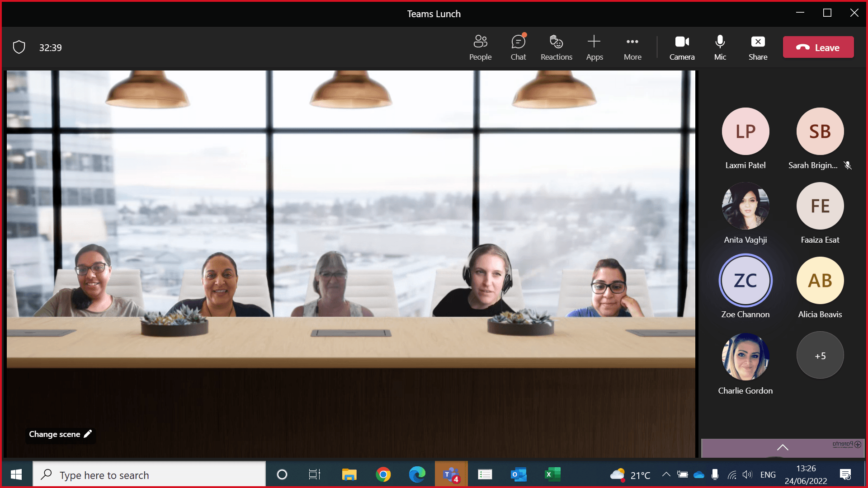This screenshot has width=868, height=488.
Task: Expand the +5 more participants bubble
Action: click(820, 356)
